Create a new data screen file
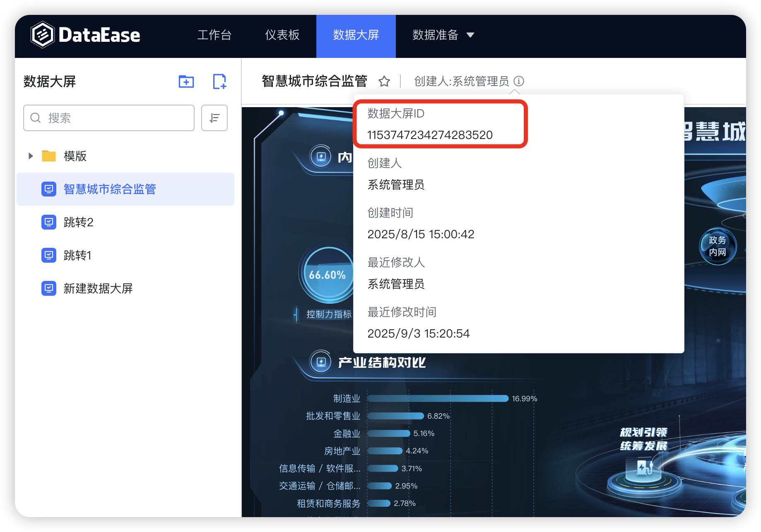This screenshot has height=532, width=761. tap(219, 81)
